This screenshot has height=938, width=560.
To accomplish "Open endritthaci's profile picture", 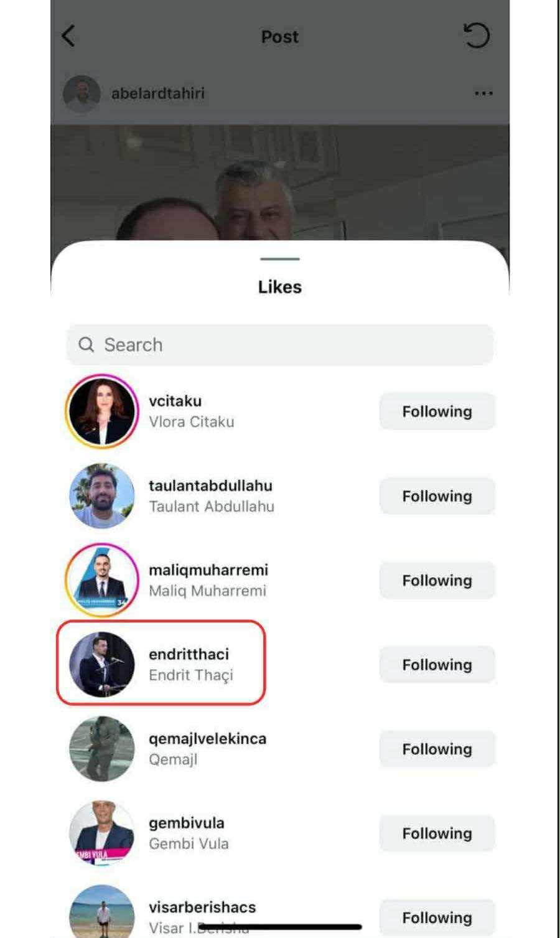I will [101, 664].
